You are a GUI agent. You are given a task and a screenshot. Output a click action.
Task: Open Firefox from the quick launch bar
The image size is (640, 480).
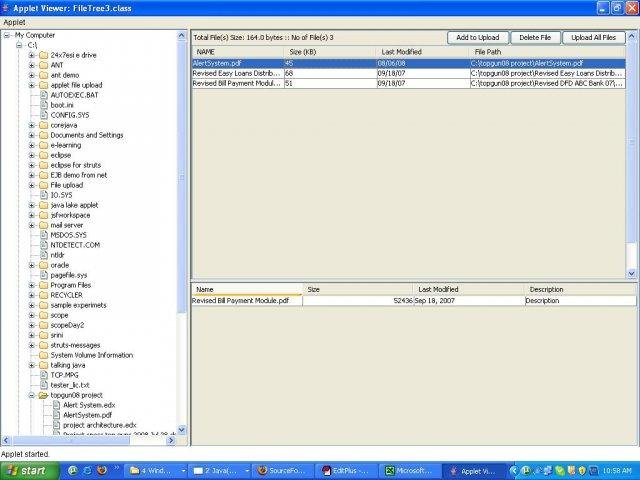[x=102, y=471]
